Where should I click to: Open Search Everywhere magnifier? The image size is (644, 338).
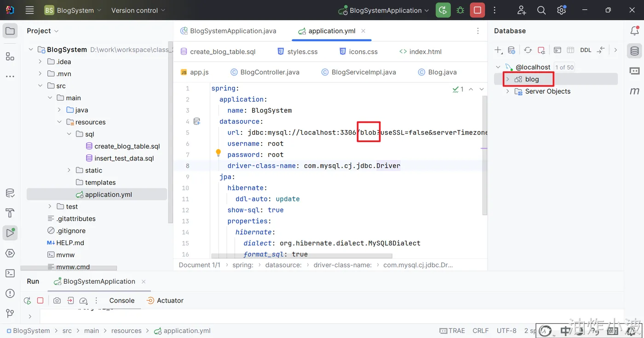(x=541, y=10)
